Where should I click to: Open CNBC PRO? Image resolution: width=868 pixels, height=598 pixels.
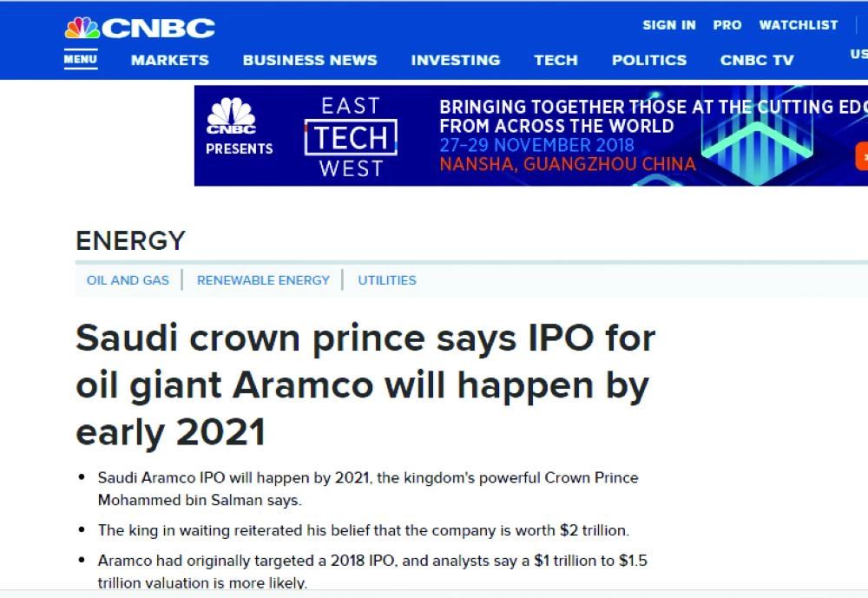[728, 25]
